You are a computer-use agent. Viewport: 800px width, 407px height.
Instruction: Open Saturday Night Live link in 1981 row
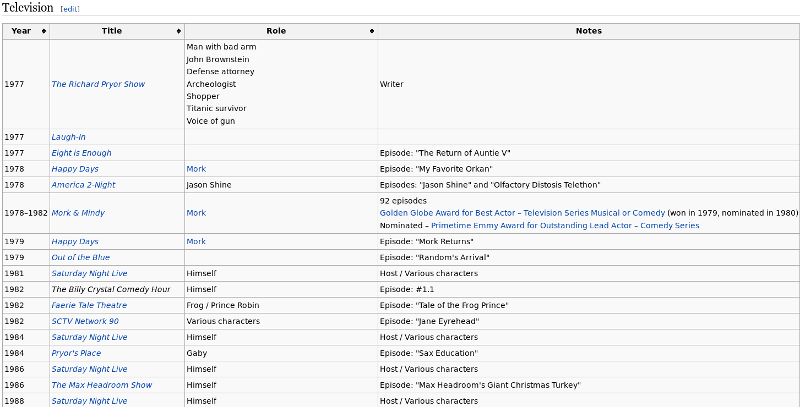[89, 273]
